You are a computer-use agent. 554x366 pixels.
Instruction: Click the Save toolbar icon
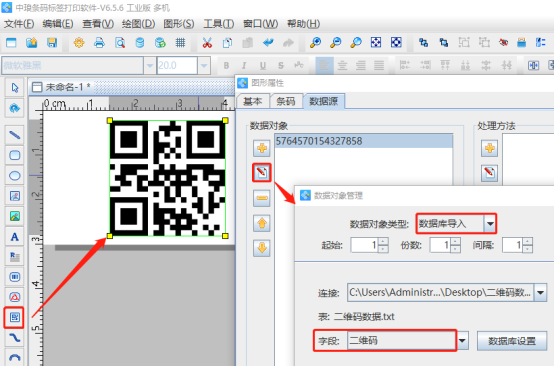[52, 43]
